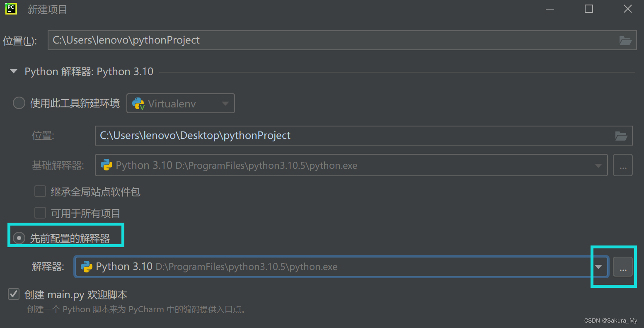644x328 pixels.
Task: Click the PyCharm logo in title bar
Action: pyautogui.click(x=11, y=9)
